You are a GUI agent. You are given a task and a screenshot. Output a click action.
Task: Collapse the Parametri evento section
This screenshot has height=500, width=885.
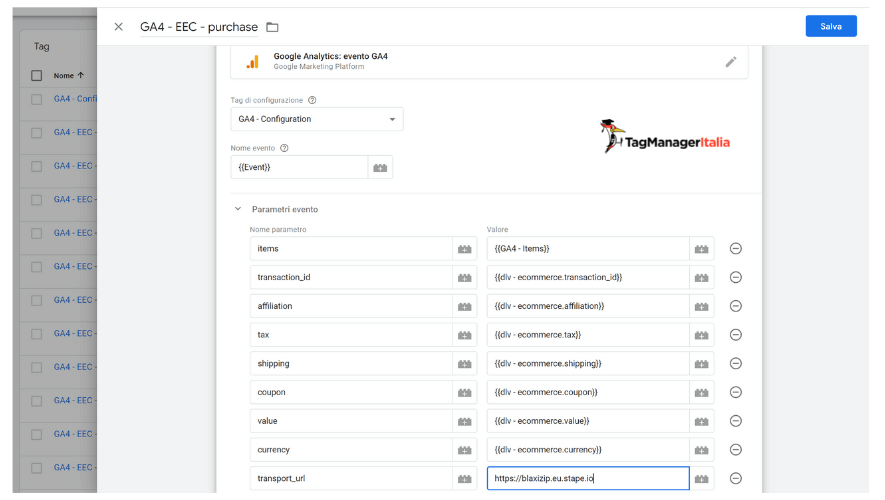point(238,209)
